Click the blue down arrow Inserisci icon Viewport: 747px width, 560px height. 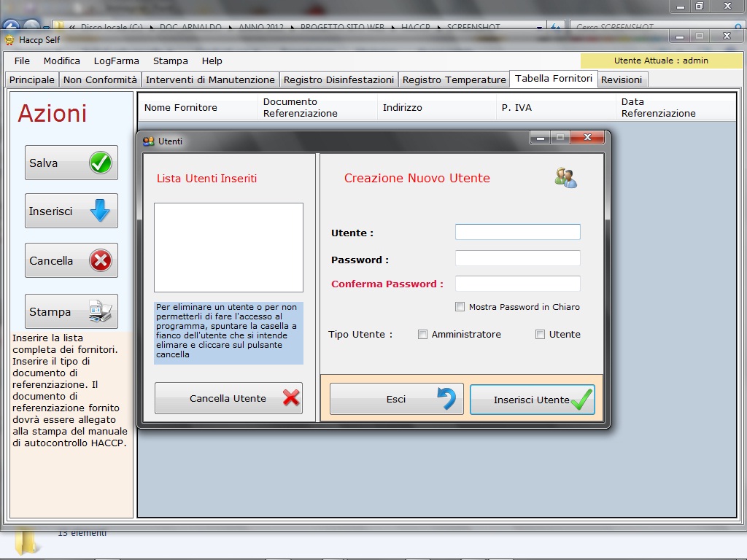(x=100, y=211)
